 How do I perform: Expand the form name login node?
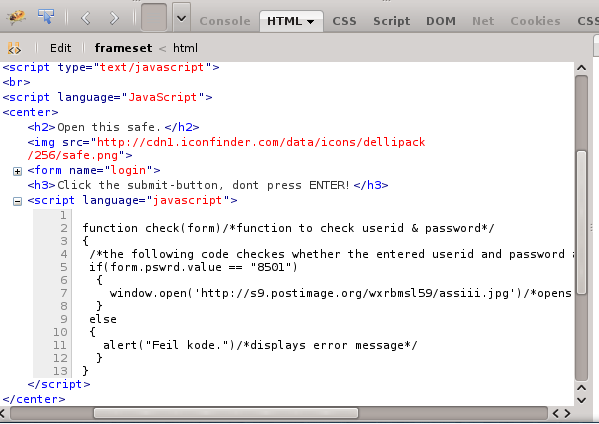[17, 171]
